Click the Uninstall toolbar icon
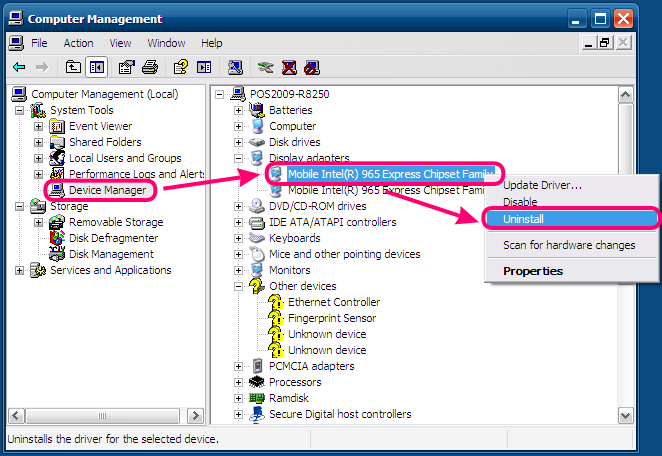The height and width of the screenshot is (456, 662). click(289, 67)
